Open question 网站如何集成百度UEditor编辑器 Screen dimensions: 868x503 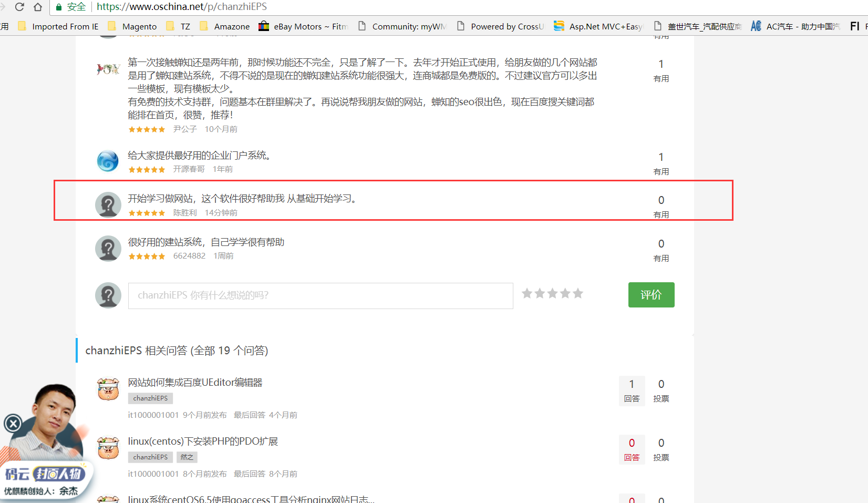[195, 383]
